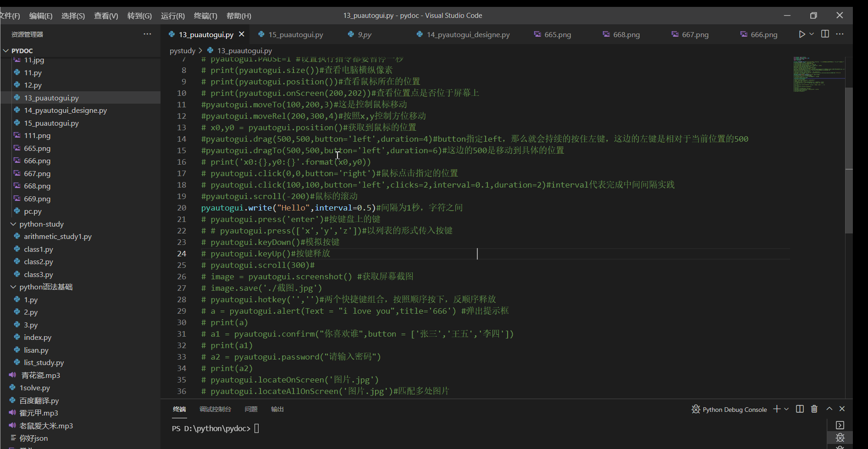Switch to 666.png tab

[764, 34]
